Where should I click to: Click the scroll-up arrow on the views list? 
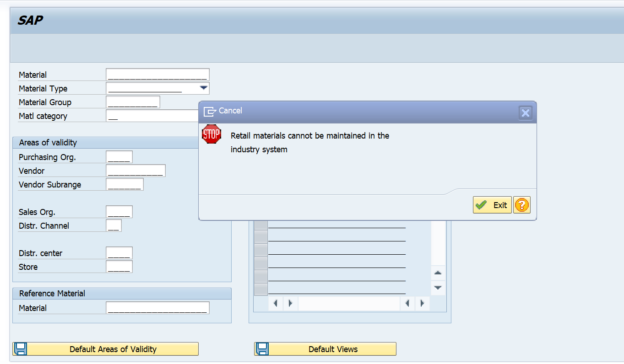tap(438, 273)
